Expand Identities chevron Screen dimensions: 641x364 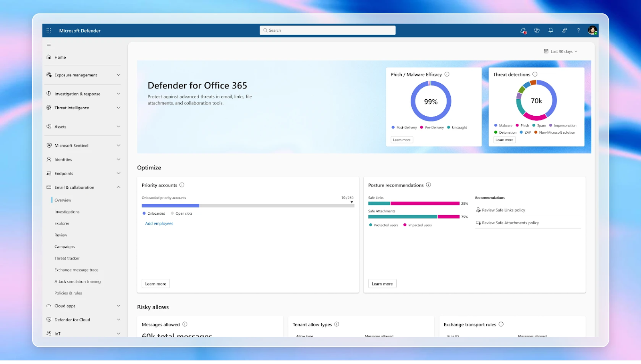click(118, 159)
